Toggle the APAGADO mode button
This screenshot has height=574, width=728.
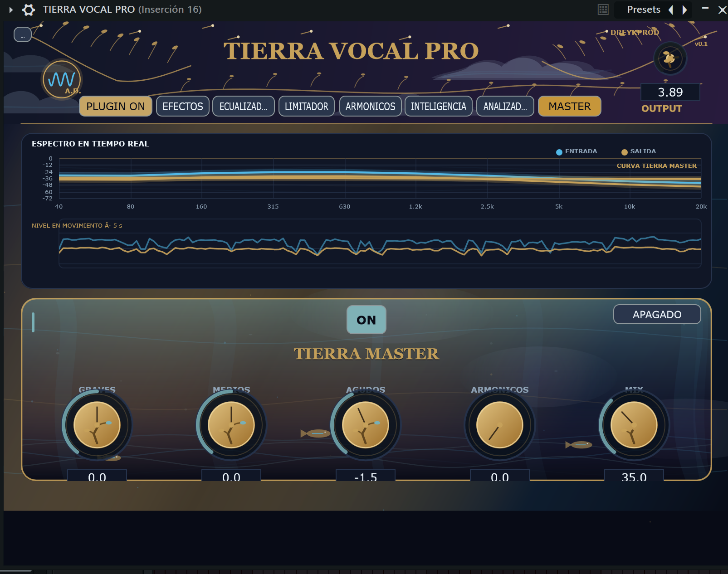[657, 314]
